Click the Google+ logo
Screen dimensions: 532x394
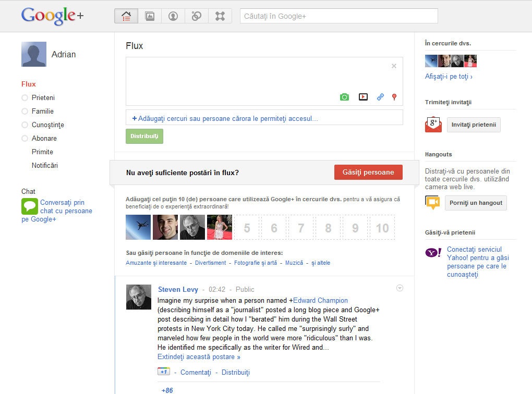[x=52, y=16]
